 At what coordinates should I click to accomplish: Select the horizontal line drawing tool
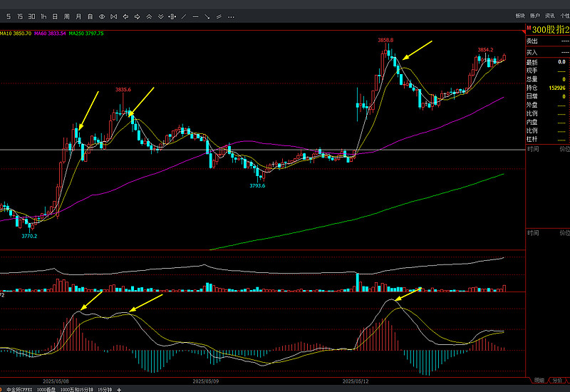pyautogui.click(x=195, y=16)
